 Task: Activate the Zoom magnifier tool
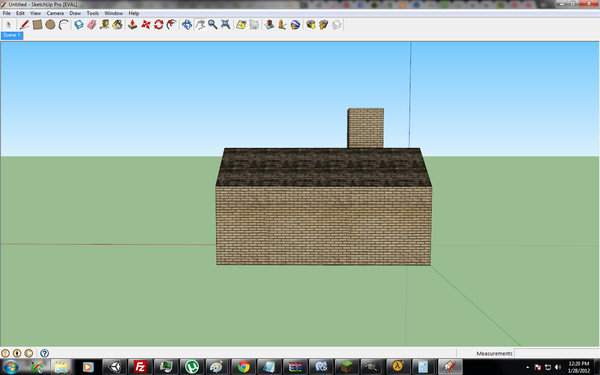click(x=213, y=25)
